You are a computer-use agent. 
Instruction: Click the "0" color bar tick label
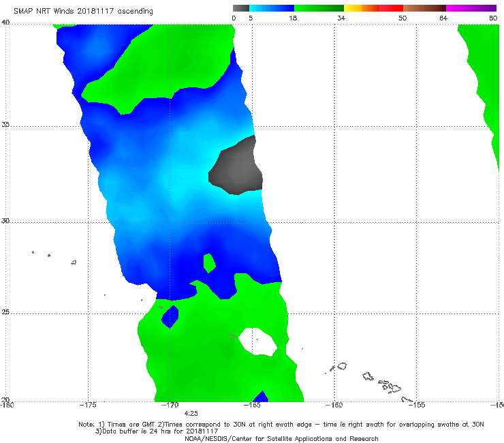tap(234, 18)
